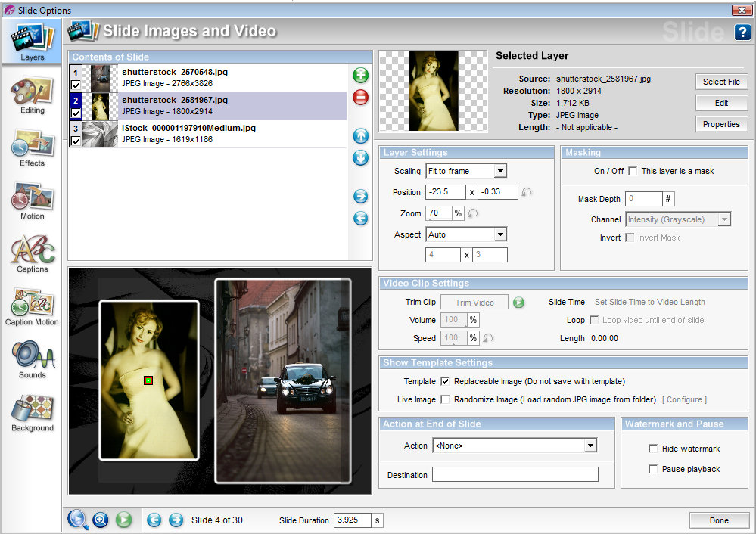Click the Destination text field

515,474
